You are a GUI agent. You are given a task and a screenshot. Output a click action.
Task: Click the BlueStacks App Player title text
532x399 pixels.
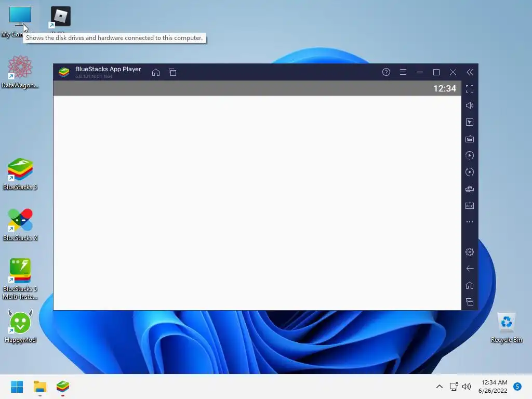108,69
